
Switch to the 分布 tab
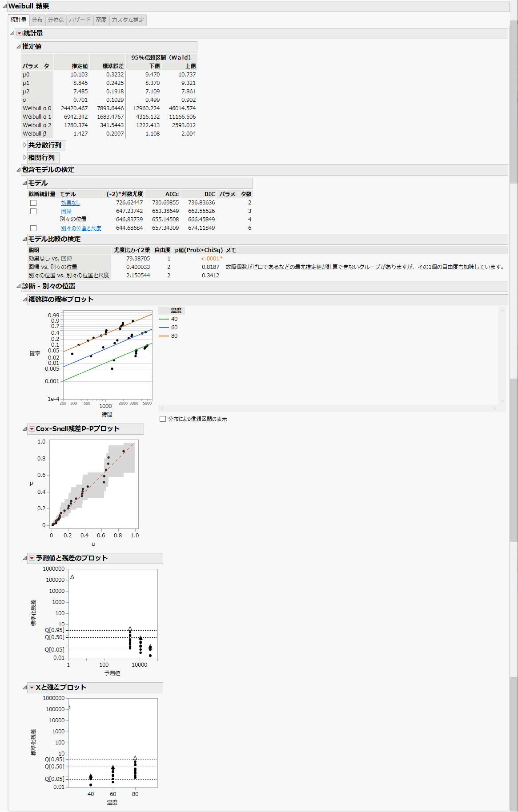37,20
